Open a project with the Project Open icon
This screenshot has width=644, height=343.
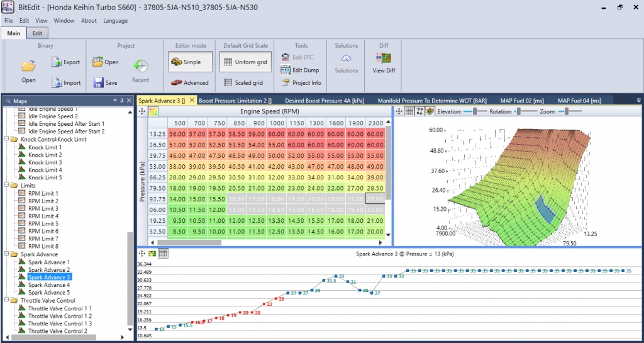pos(97,62)
